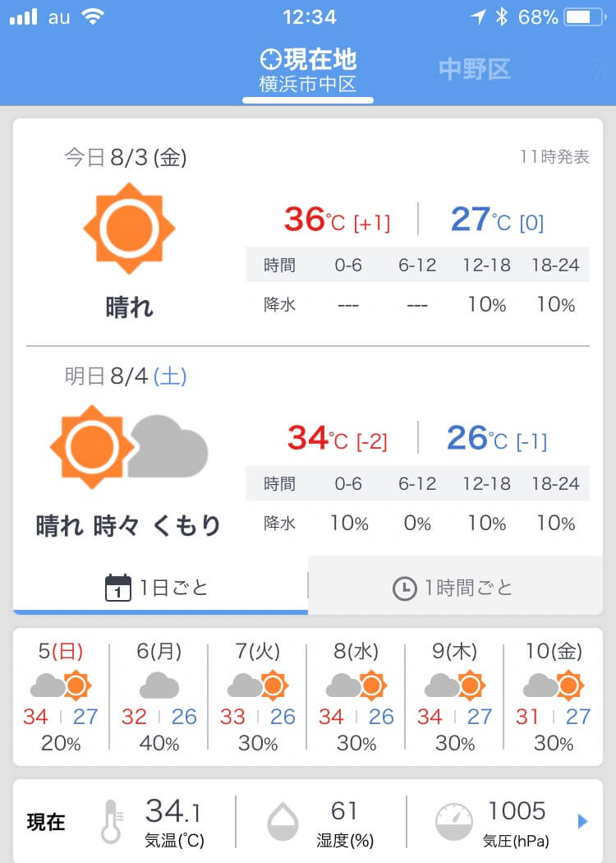Expand current conditions with blue arrow
Image resolution: width=616 pixels, height=863 pixels.
coord(583,821)
